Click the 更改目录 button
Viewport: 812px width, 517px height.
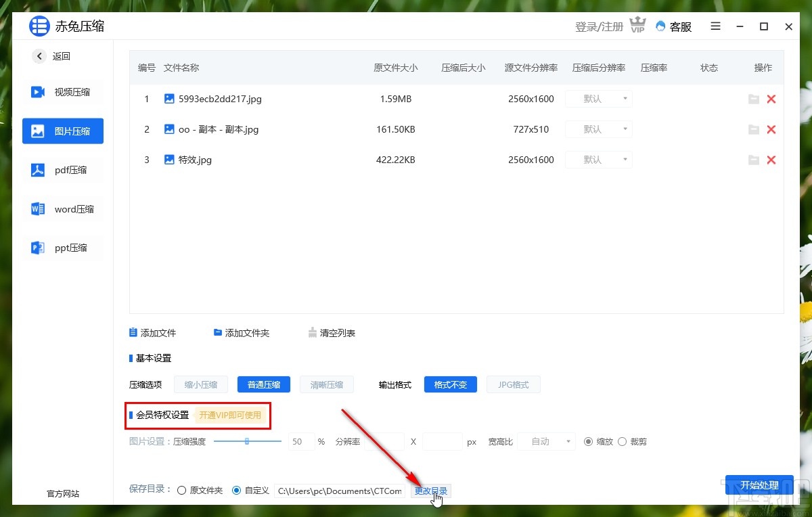tap(430, 491)
